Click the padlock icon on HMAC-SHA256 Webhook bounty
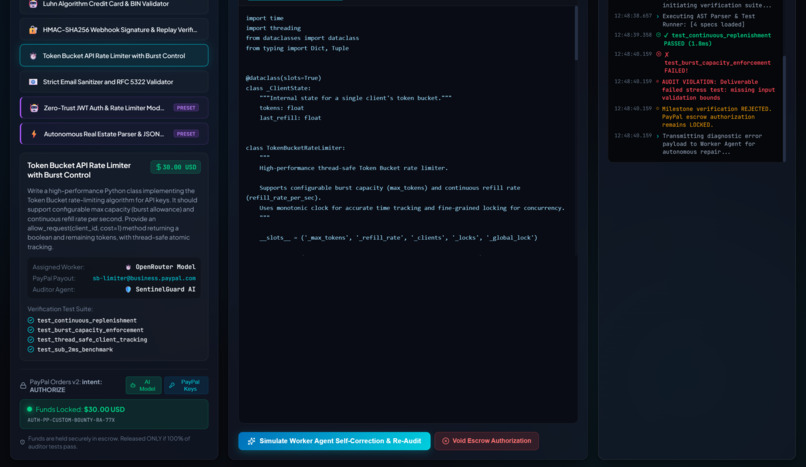The height and width of the screenshot is (467, 806). (33, 30)
